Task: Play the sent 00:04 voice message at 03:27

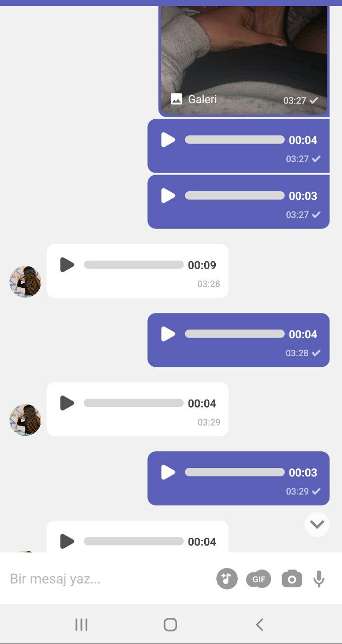Action: 168,140
